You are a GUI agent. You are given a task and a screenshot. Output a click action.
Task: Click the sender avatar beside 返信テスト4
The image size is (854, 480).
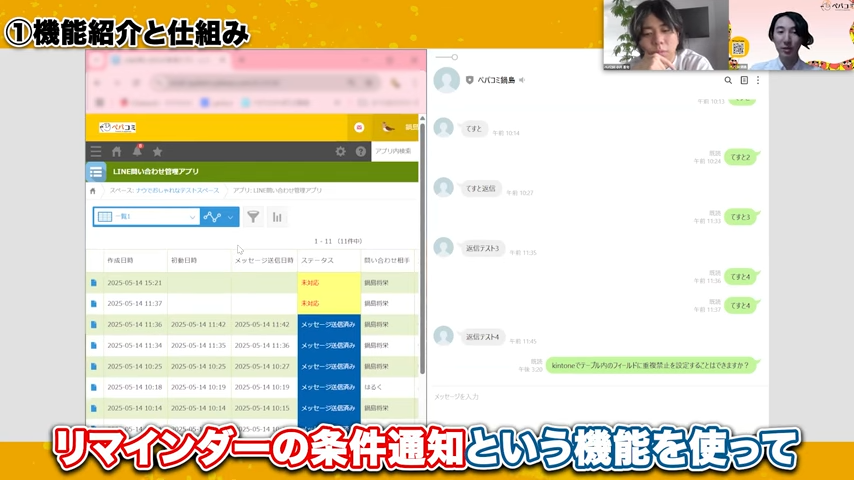(443, 336)
